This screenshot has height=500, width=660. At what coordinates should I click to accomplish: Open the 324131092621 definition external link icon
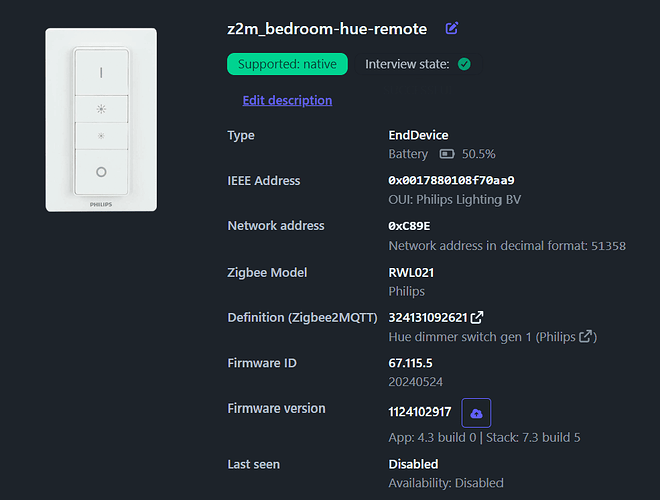coord(477,317)
